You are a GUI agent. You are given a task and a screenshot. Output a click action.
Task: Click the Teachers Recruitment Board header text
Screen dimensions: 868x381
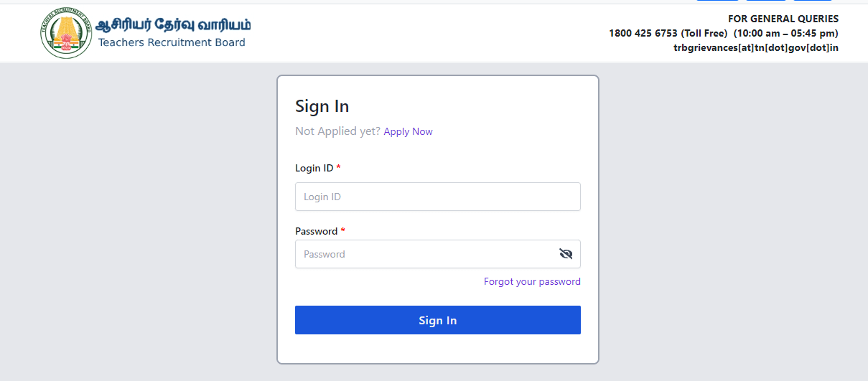point(172,42)
